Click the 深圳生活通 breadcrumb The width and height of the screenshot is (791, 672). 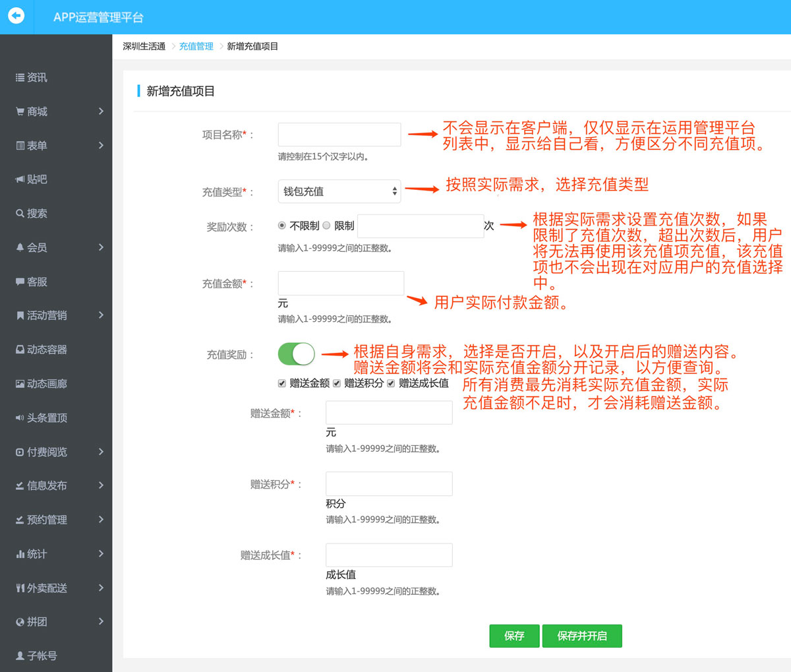pyautogui.click(x=144, y=46)
